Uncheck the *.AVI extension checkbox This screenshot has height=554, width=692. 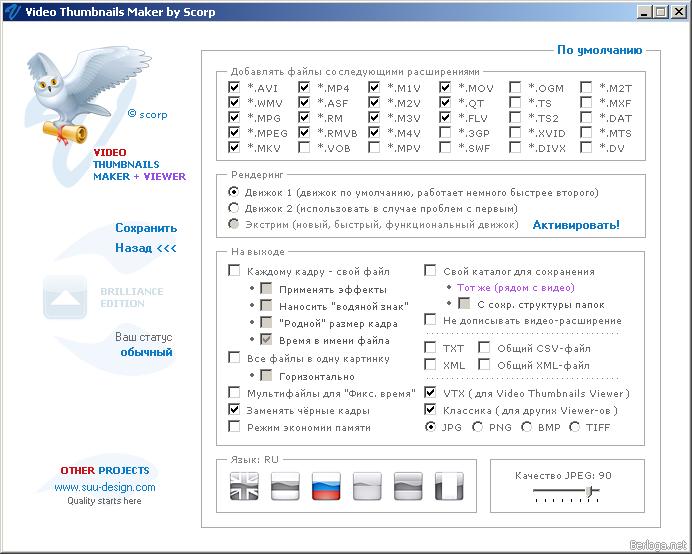[234, 87]
